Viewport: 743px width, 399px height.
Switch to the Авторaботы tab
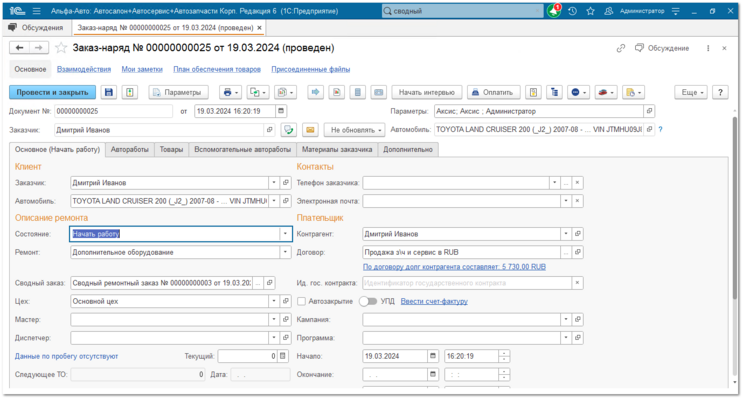tap(129, 149)
